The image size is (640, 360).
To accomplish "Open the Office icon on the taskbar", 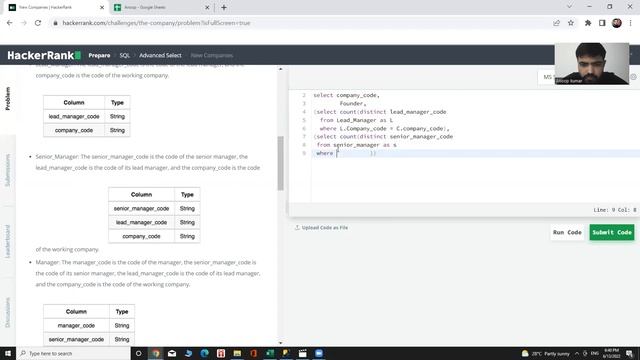I will (253, 353).
